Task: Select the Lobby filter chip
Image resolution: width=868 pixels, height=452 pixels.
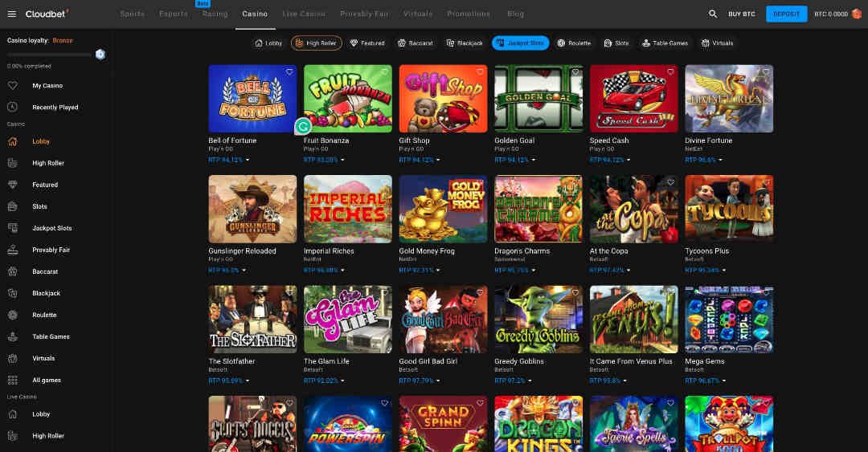Action: click(268, 43)
